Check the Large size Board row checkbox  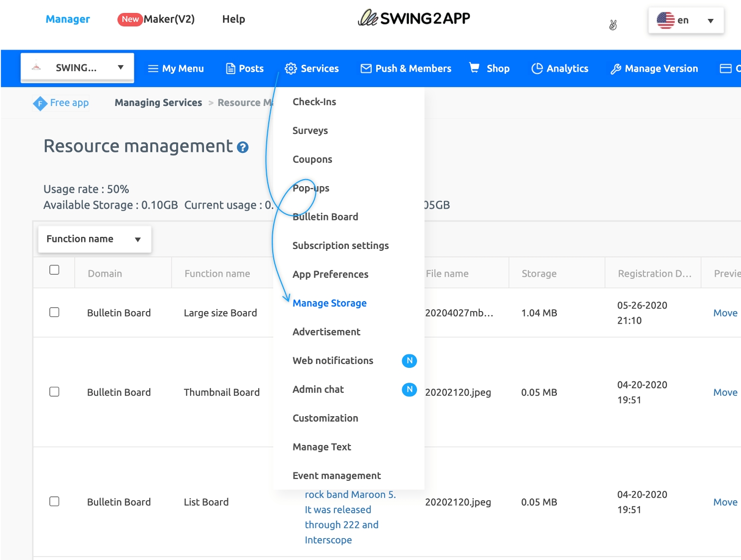(x=54, y=312)
